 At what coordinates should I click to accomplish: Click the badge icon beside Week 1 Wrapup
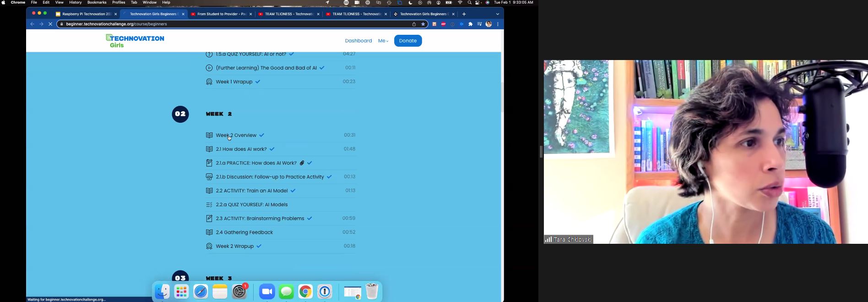tap(209, 82)
